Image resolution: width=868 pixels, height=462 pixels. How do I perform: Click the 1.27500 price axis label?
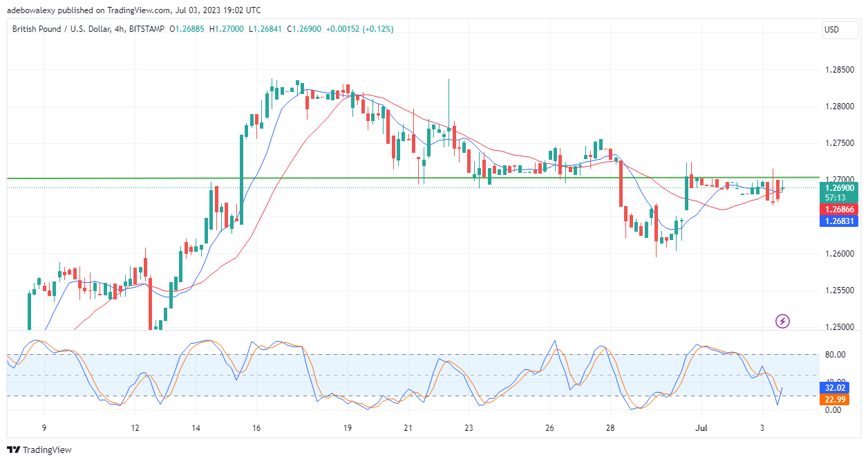coord(839,143)
